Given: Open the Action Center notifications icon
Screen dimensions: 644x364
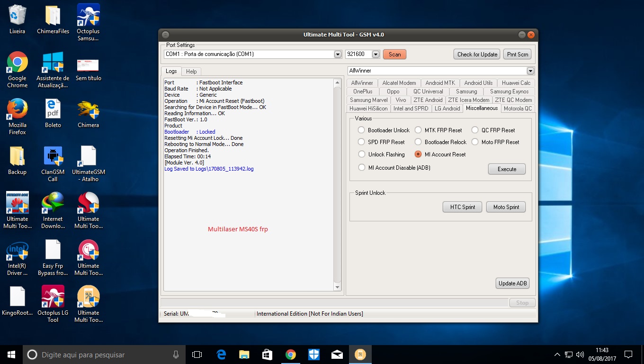Looking at the screenshot, I should pos(628,355).
